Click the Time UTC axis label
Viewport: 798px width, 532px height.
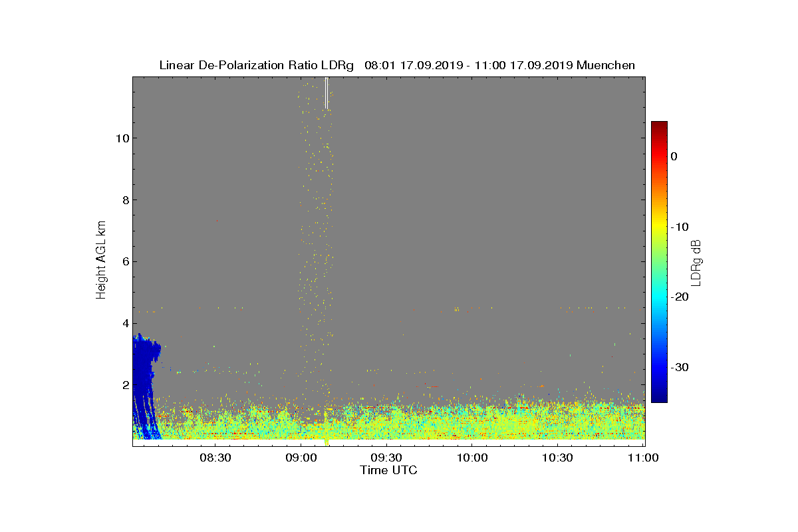tap(388, 470)
